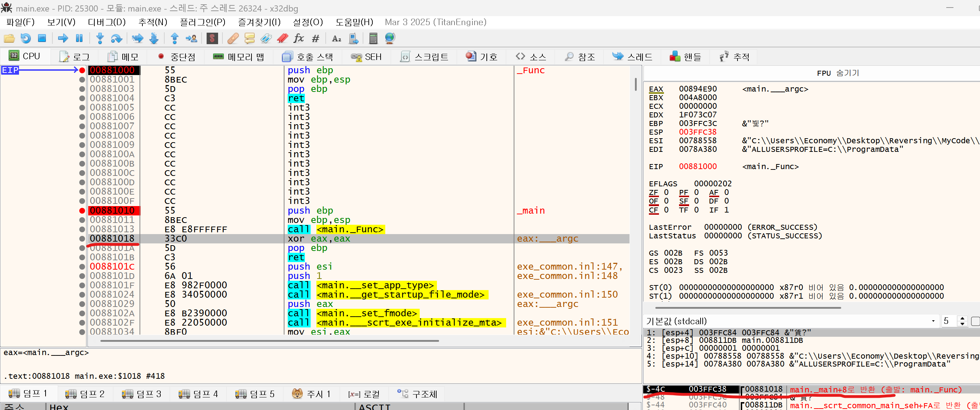
Task: Open the 파일(F) menu
Action: pos(20,22)
